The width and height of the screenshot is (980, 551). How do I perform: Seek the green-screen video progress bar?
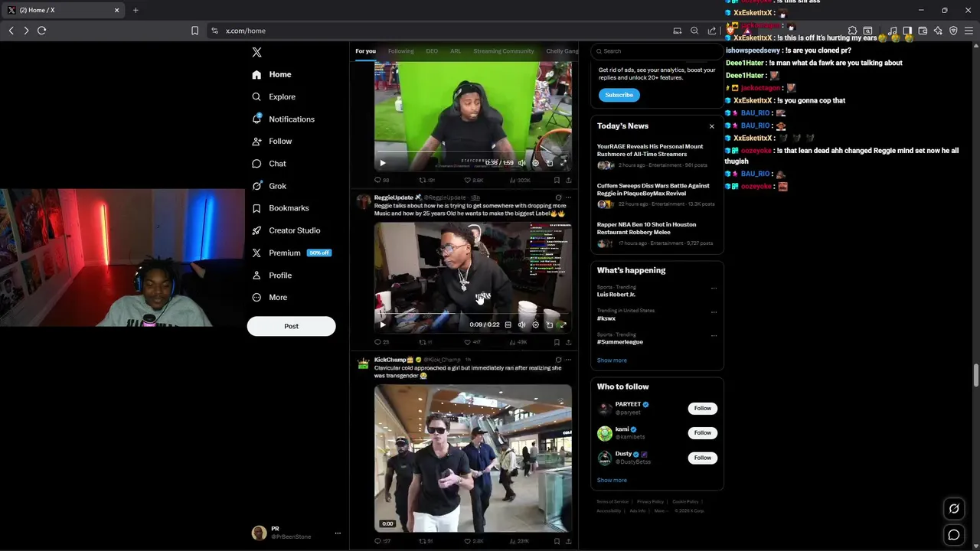click(x=472, y=152)
